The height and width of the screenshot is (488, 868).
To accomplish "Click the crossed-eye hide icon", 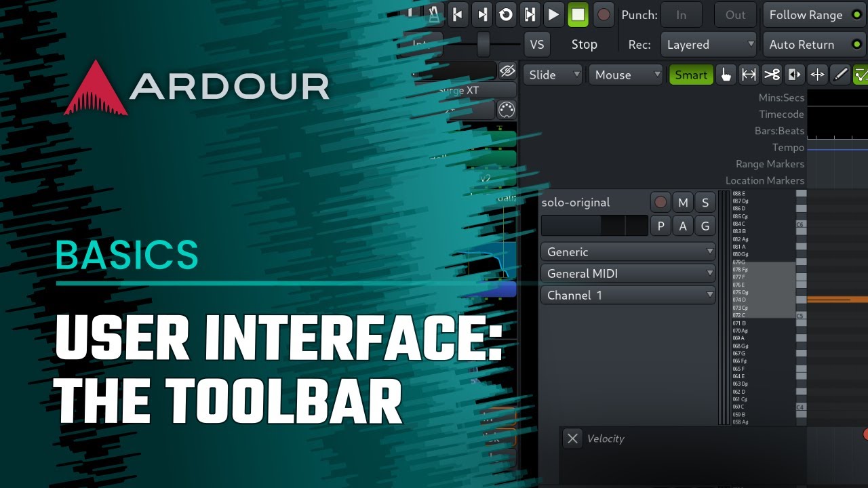I will tap(507, 70).
